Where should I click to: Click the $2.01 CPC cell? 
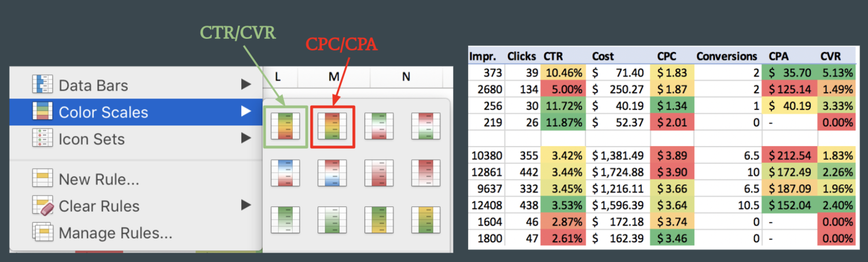672,122
